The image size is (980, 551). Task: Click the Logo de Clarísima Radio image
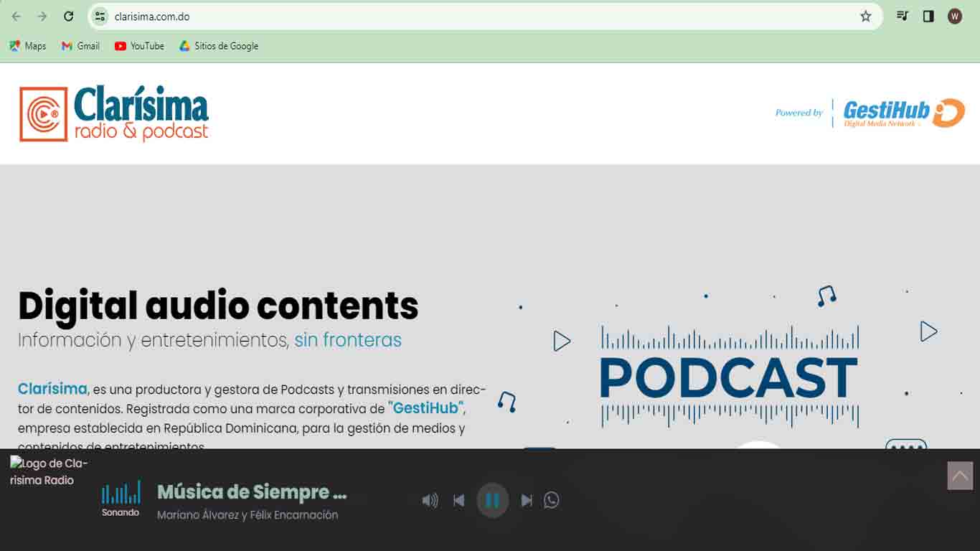49,471
